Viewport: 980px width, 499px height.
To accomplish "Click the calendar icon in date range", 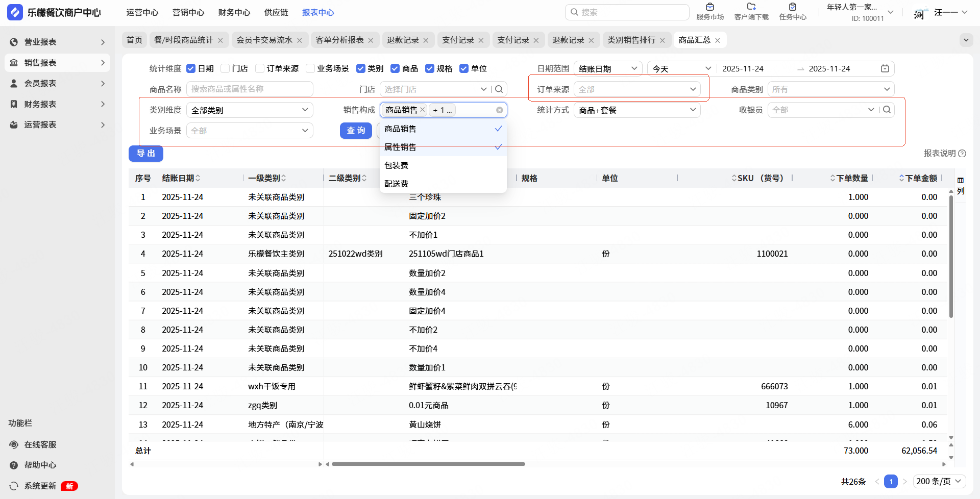I will 885,69.
